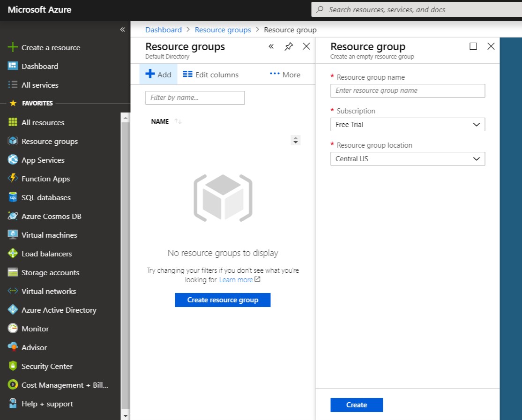Click the blue Create button
The height and width of the screenshot is (420, 522).
356,405
